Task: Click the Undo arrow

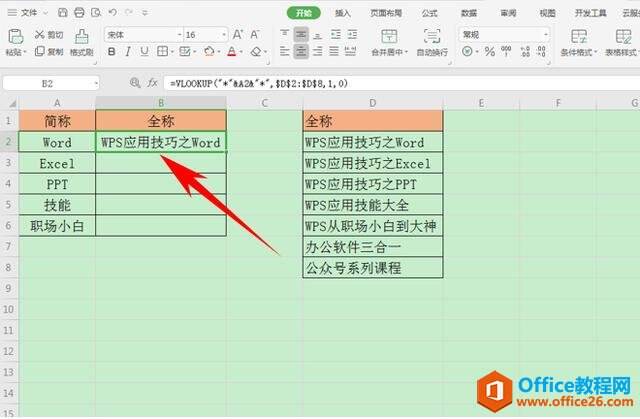Action: pos(113,13)
